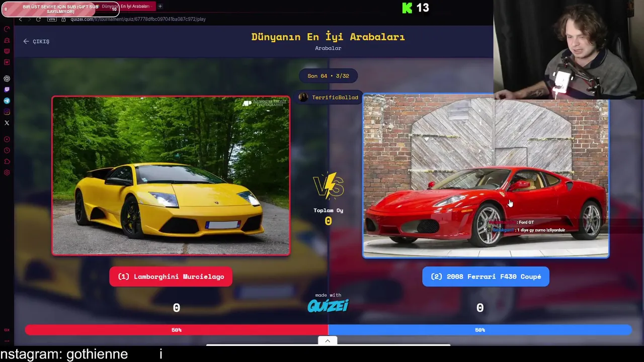644x362 pixels.
Task: Select the yellow Lamborghini photo
Action: pyautogui.click(x=171, y=176)
